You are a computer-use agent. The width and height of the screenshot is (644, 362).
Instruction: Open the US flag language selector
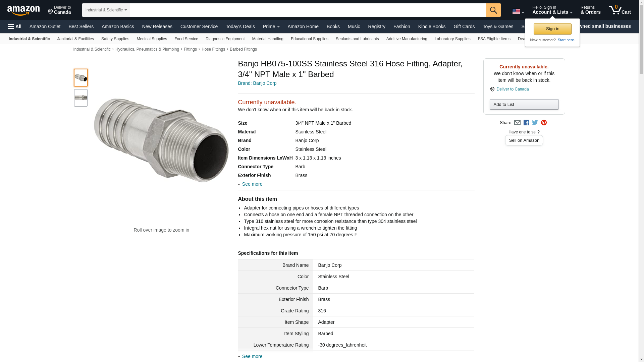[518, 12]
